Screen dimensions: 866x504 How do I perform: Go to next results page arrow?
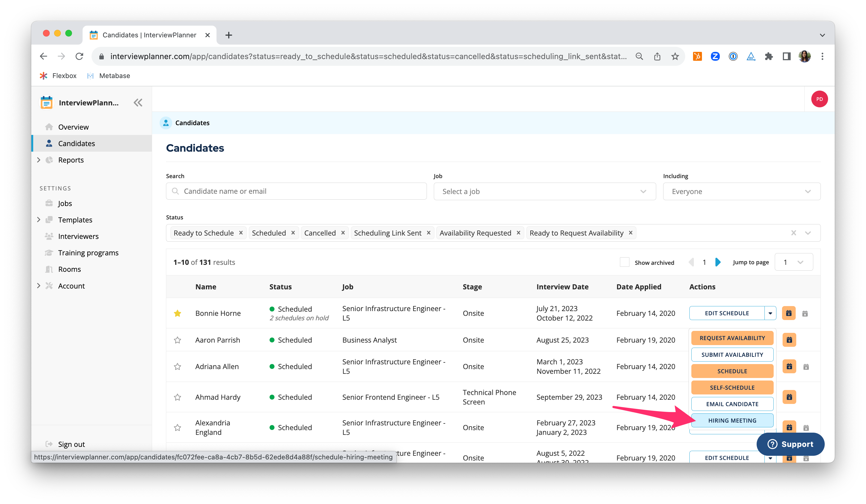point(718,262)
